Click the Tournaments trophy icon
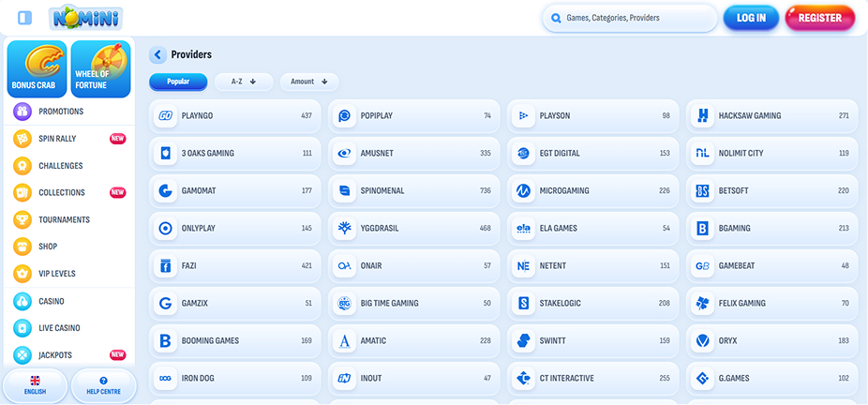868x405 pixels. pos(22,219)
